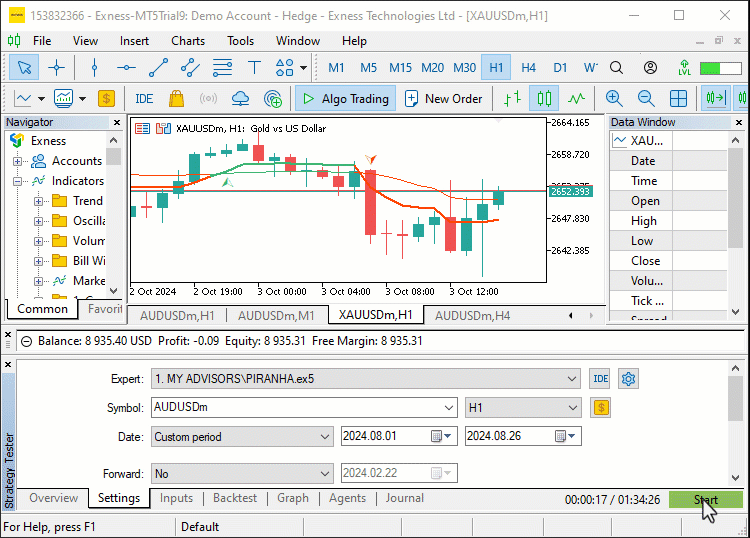Select the crosshair tool

pos(56,67)
